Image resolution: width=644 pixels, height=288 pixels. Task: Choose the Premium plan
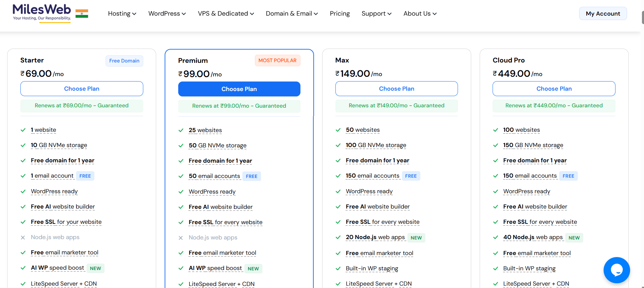pyautogui.click(x=239, y=89)
